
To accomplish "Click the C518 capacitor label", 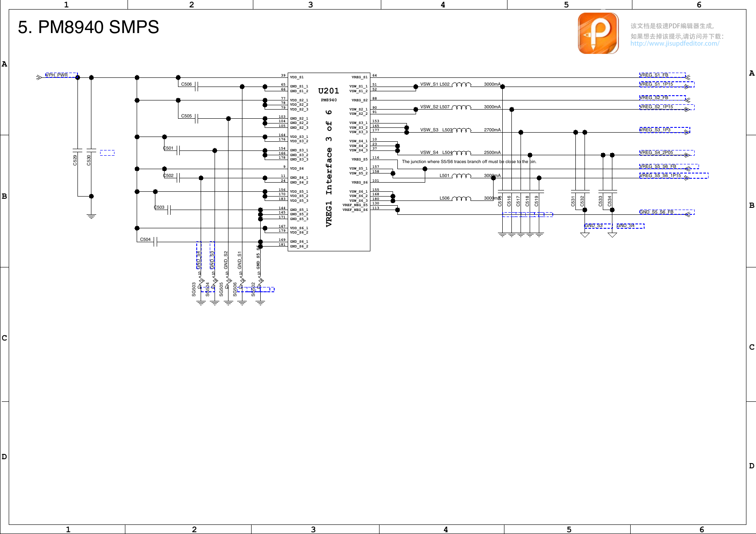I will coord(527,201).
